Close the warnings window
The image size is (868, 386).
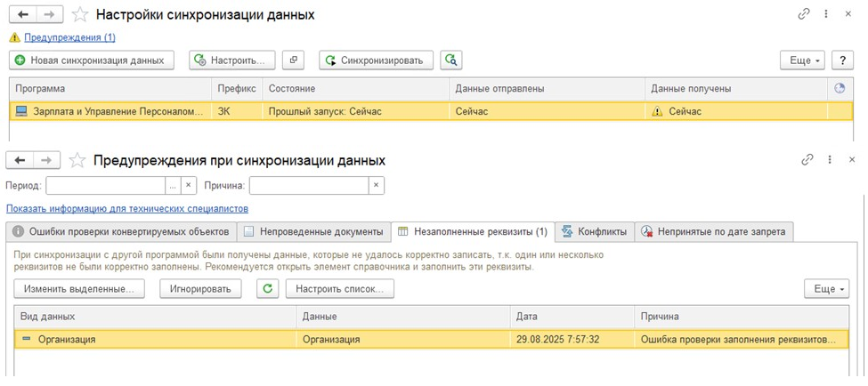coord(852,160)
